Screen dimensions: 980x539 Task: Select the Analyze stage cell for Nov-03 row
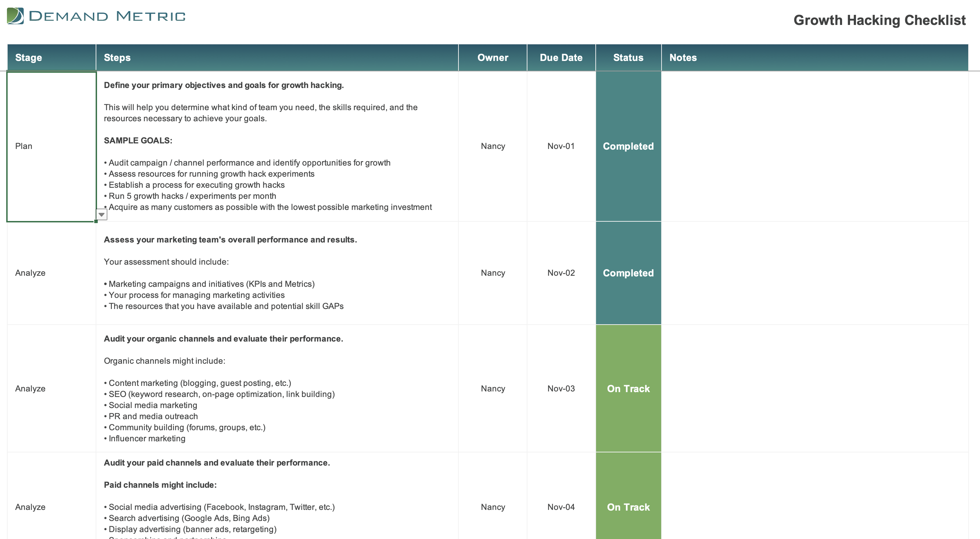pos(51,389)
